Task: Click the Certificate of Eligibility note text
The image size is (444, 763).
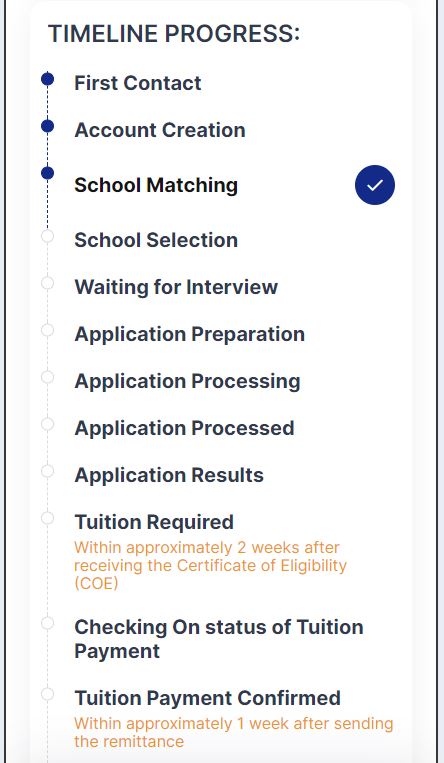Action: [x=210, y=565]
